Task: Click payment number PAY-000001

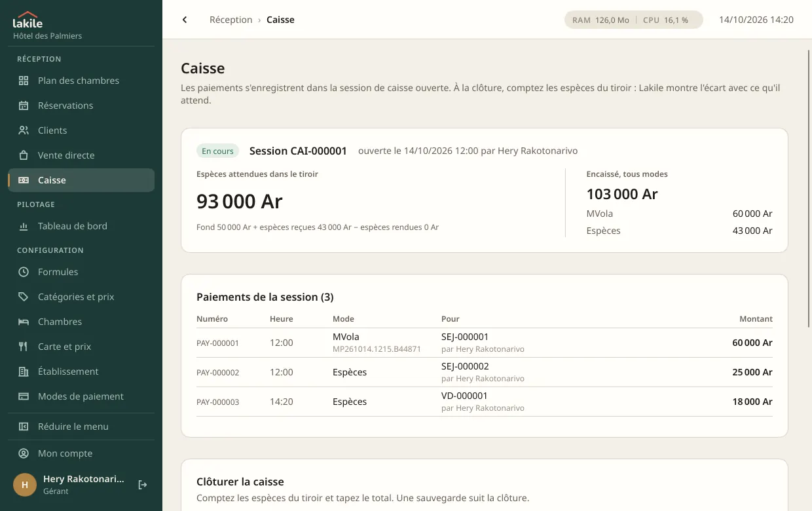Action: [x=217, y=343]
